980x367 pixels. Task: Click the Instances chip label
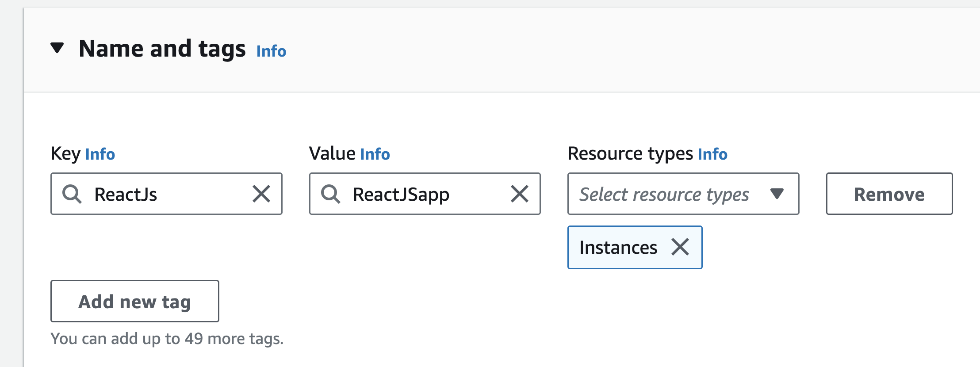coord(618,248)
